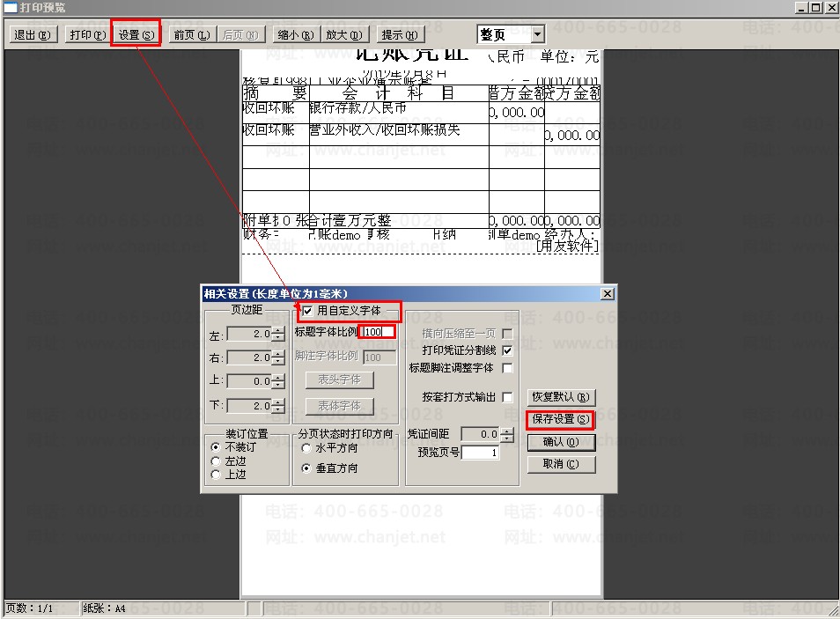Choose 水平方向 print direction
Viewport: 840px width, 619px height.
306,447
